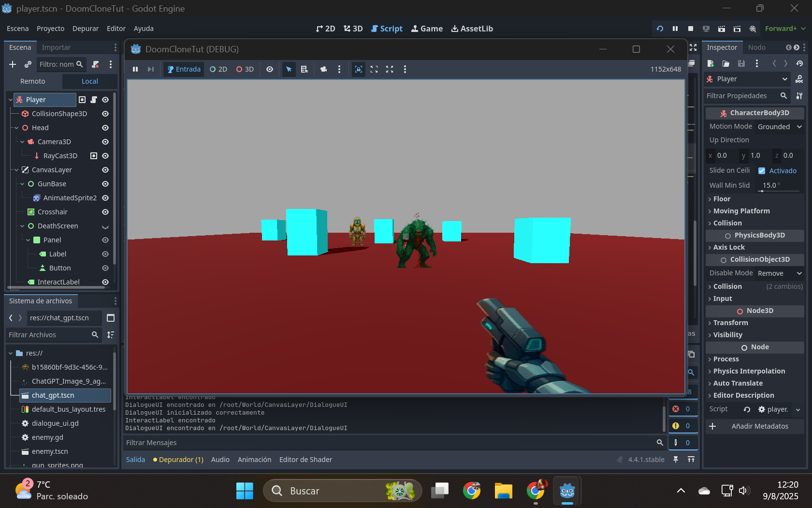Open the Proyecto menu
Viewport: 812px width, 508px height.
[50, 29]
